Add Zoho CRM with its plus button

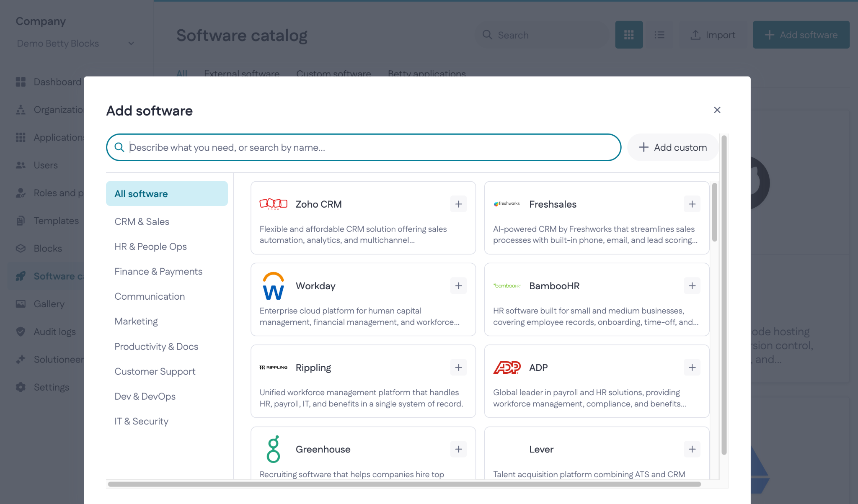(458, 204)
